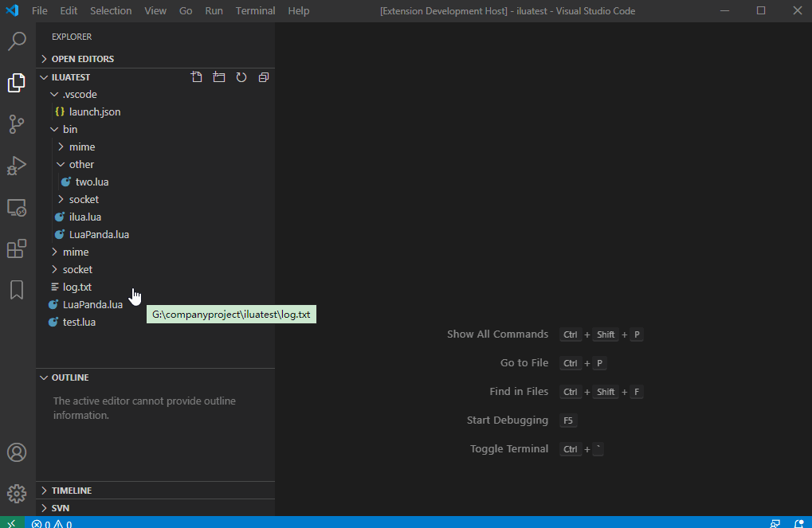Open ilua.lua file
Screen dimensions: 812x528
point(155,217)
